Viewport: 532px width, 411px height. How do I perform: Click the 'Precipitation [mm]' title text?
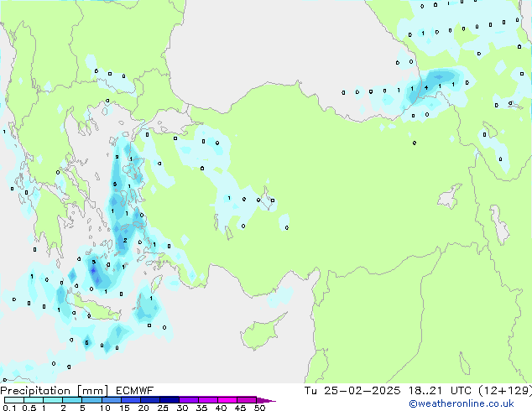55,391
